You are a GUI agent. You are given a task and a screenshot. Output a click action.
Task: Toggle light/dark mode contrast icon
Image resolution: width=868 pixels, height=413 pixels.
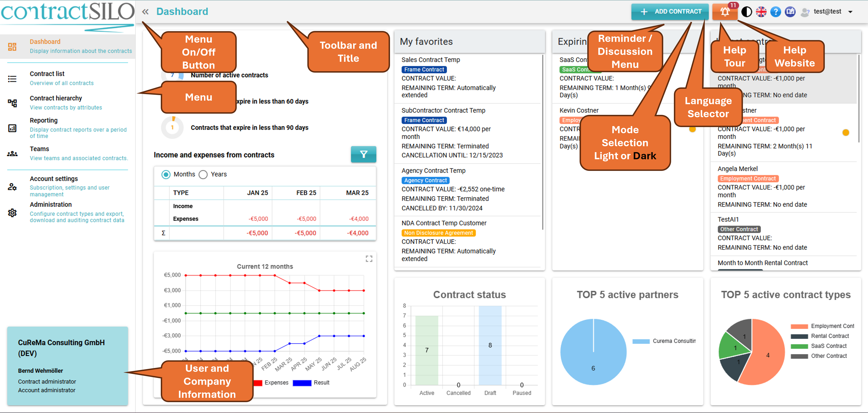[x=746, y=12]
